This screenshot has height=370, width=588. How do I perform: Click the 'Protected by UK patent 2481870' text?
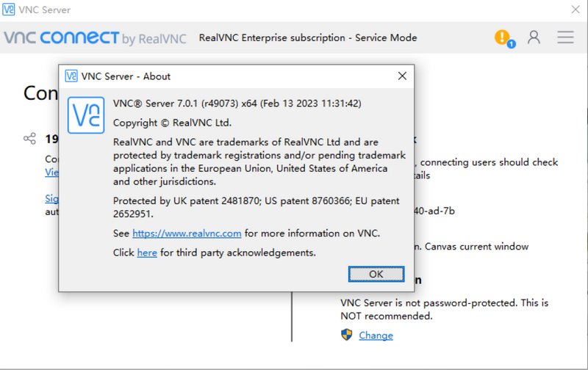(x=256, y=207)
